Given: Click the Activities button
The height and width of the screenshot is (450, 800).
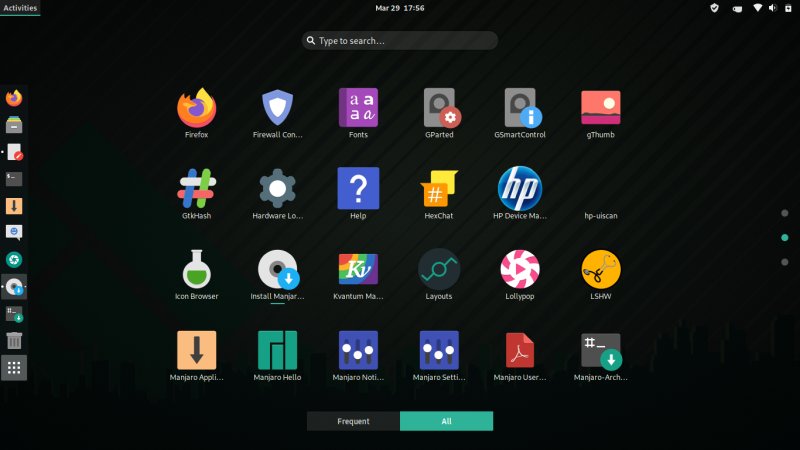Looking at the screenshot, I should click(20, 8).
